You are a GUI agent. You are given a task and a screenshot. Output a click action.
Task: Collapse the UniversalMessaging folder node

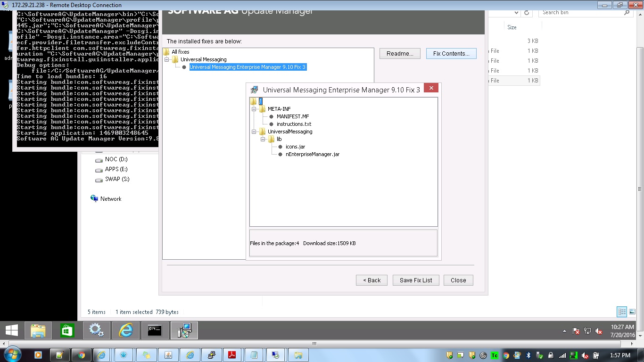(254, 132)
